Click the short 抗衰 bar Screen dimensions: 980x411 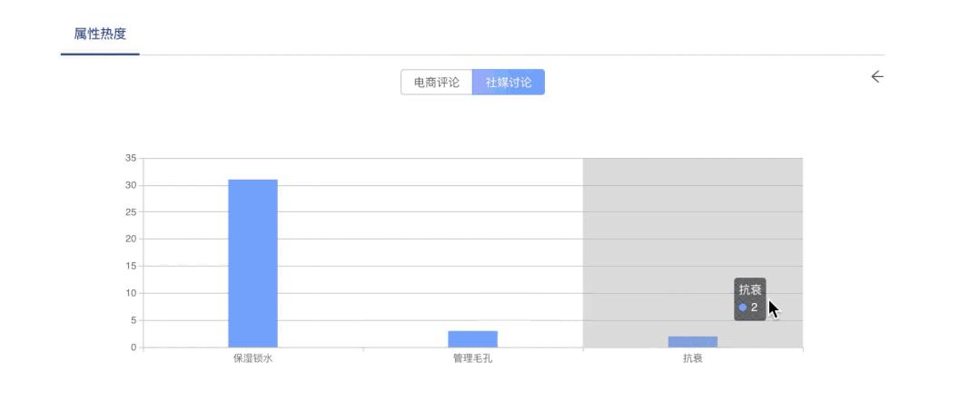pos(692,342)
